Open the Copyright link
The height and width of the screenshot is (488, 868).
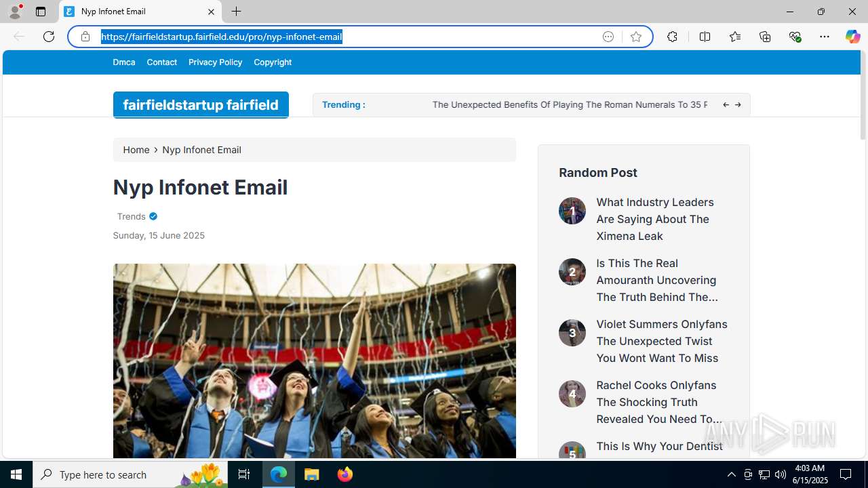point(273,62)
